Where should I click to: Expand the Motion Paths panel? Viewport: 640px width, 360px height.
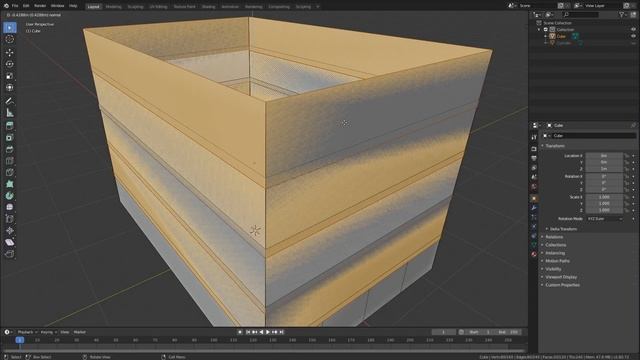pyautogui.click(x=557, y=261)
